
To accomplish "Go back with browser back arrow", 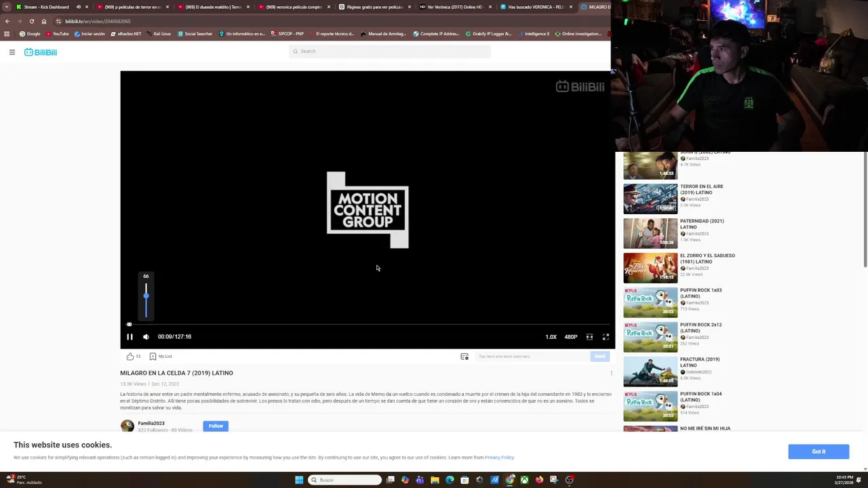I will [7, 22].
